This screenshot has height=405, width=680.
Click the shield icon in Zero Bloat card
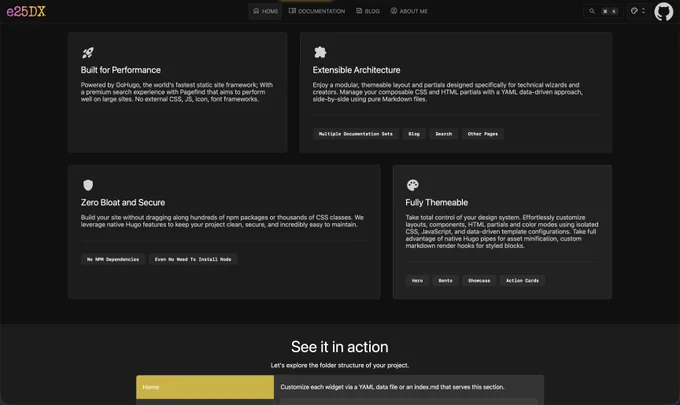coord(88,185)
